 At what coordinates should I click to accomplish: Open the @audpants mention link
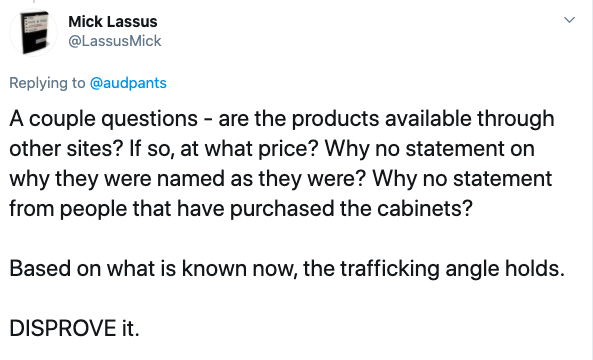click(x=128, y=83)
